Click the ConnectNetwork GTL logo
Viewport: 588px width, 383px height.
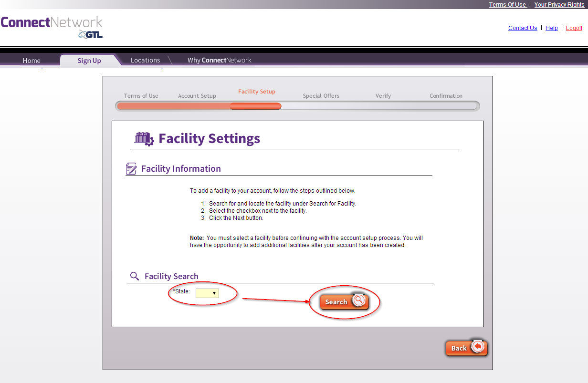click(52, 27)
